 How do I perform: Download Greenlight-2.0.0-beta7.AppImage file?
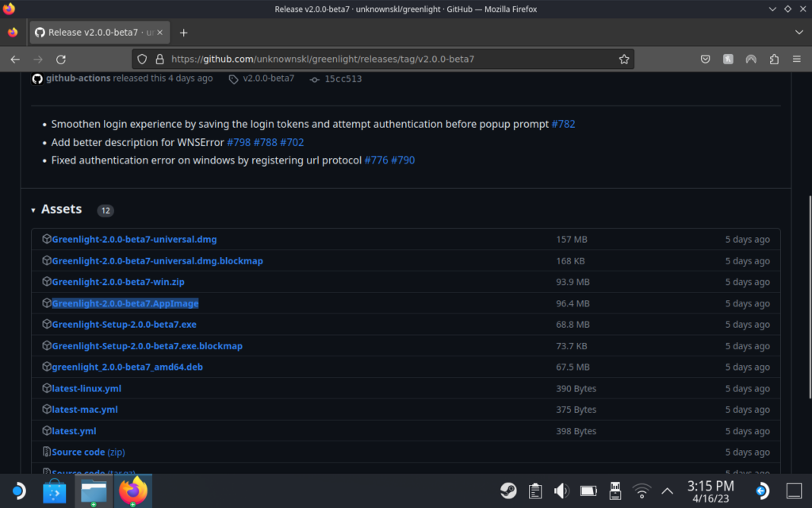[124, 303]
